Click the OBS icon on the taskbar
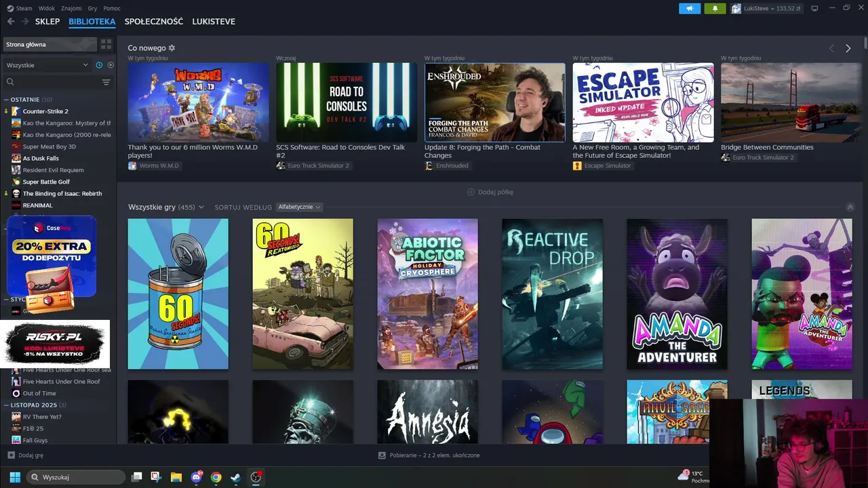 [x=256, y=477]
